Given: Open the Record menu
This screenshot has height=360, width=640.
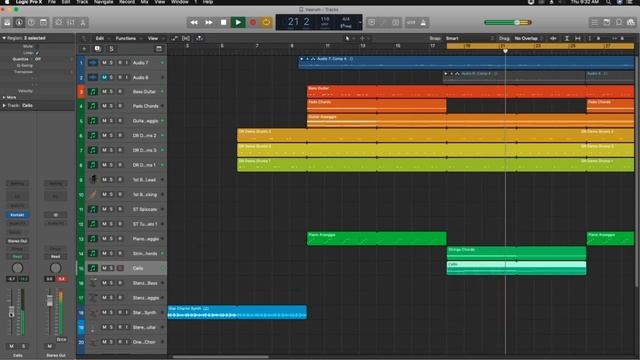Looking at the screenshot, I should 127,2.
